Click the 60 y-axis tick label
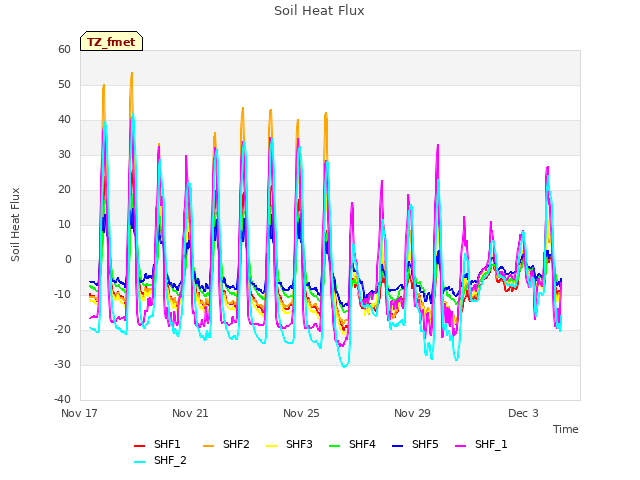The height and width of the screenshot is (480, 640). [64, 49]
